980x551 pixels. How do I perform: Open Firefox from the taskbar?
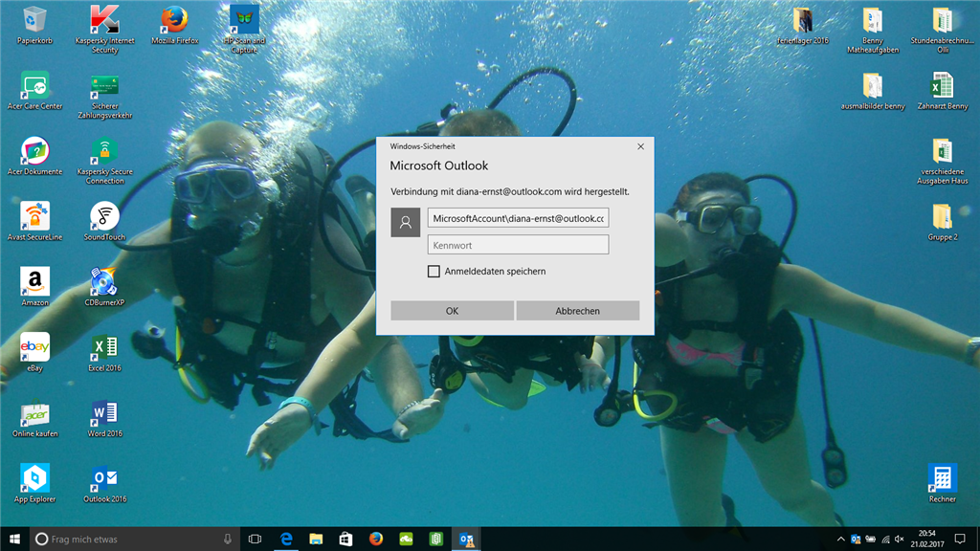pos(375,539)
